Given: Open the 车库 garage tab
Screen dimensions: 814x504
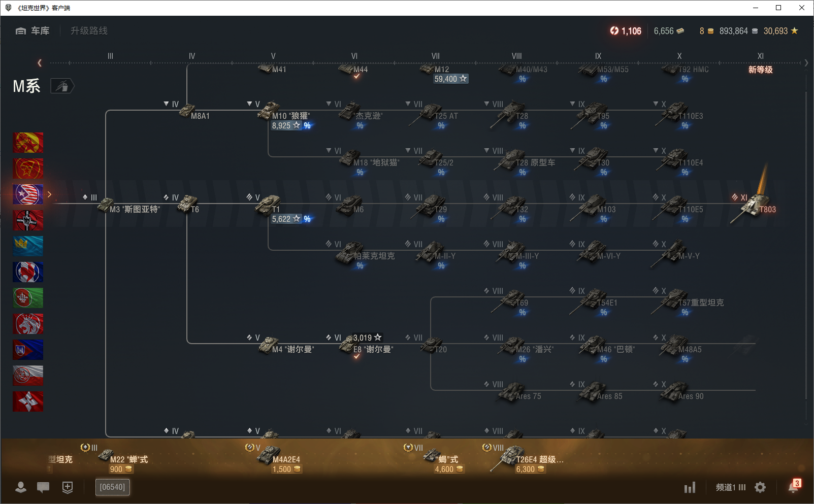Looking at the screenshot, I should pos(32,31).
